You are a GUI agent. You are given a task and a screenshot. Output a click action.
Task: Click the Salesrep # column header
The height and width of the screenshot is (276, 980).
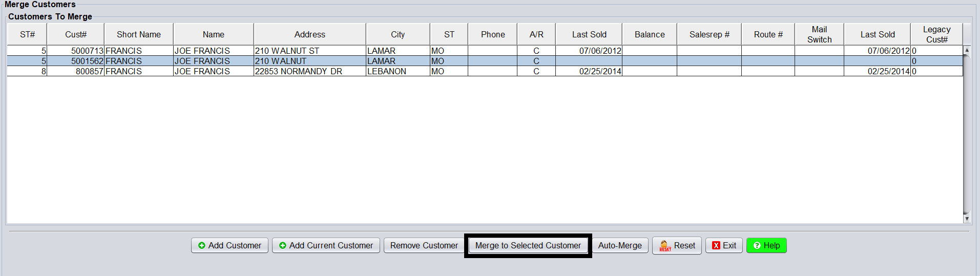[x=709, y=34]
